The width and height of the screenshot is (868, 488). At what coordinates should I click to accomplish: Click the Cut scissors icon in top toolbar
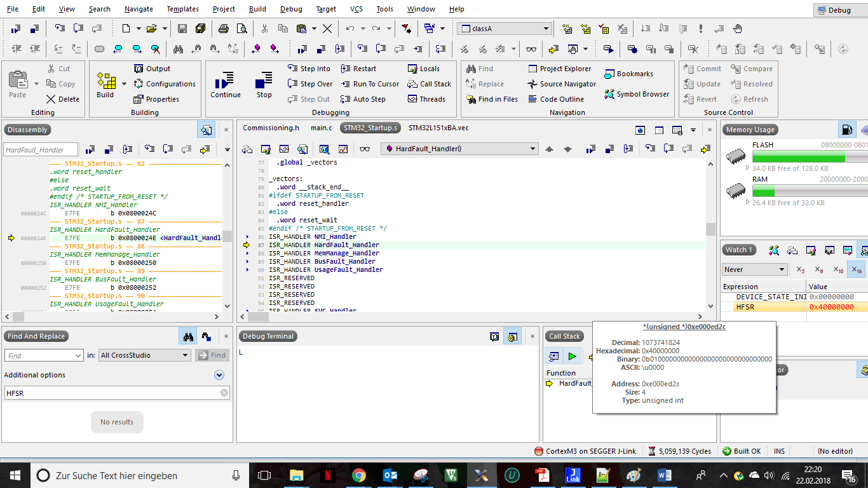[x=264, y=29]
